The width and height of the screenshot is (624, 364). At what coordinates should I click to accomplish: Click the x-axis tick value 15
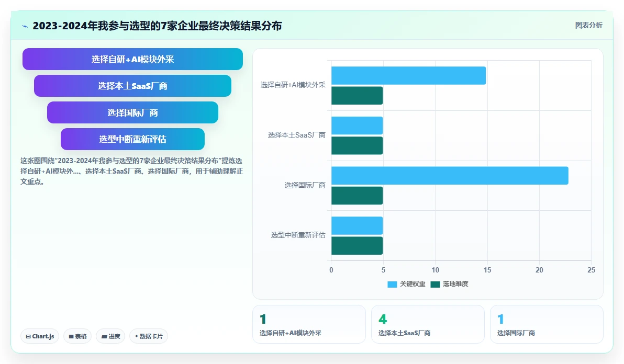click(487, 270)
